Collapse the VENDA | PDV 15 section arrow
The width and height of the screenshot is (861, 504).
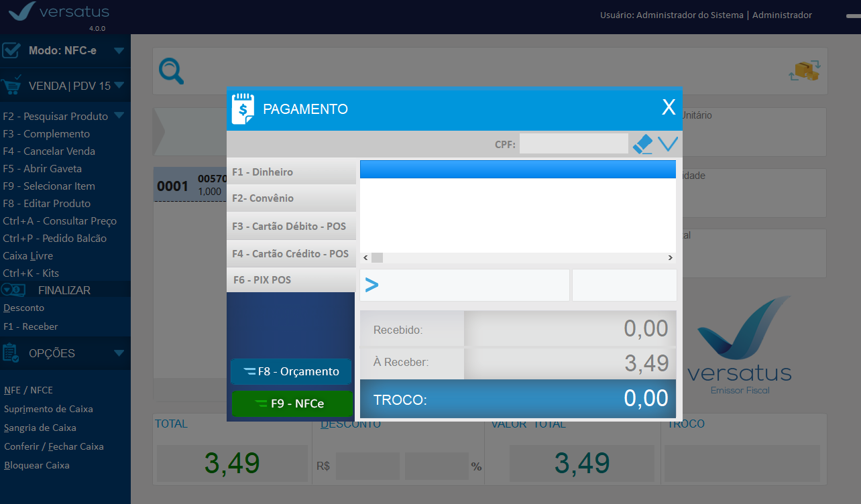(119, 85)
